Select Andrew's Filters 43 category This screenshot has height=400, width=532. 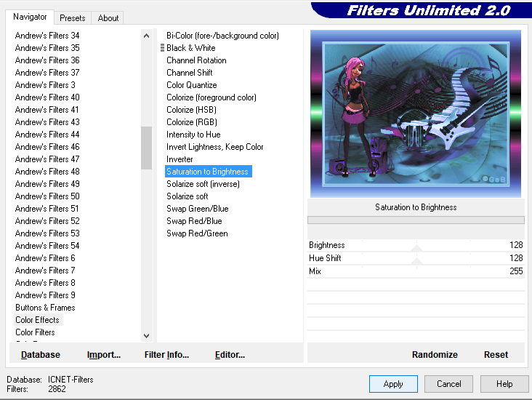click(47, 122)
